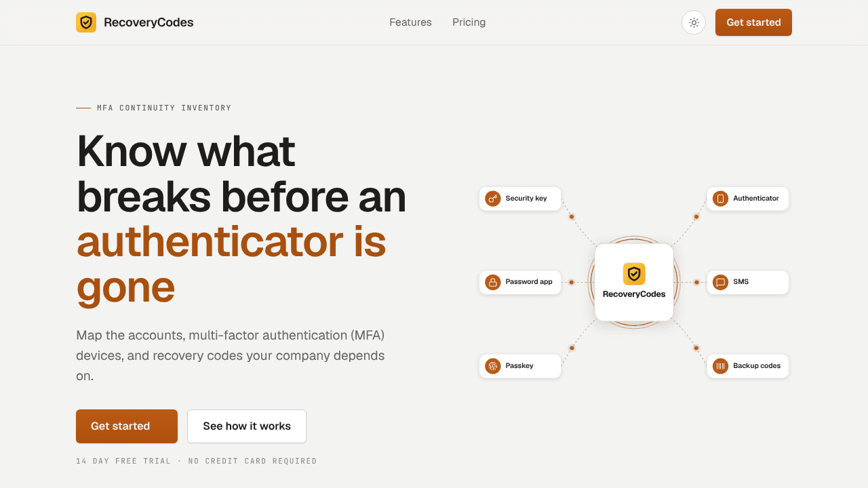
Task: Click the central RecoveryCodes hub card
Action: 634,282
